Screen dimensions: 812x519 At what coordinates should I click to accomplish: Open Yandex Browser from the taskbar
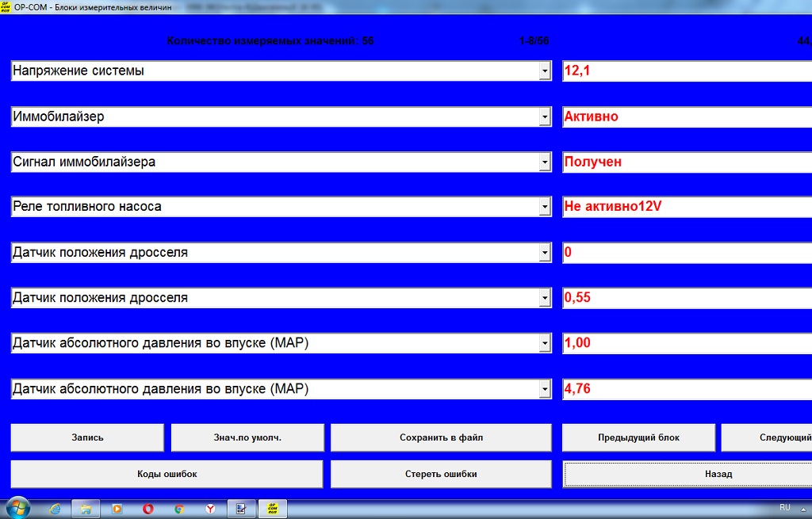210,509
